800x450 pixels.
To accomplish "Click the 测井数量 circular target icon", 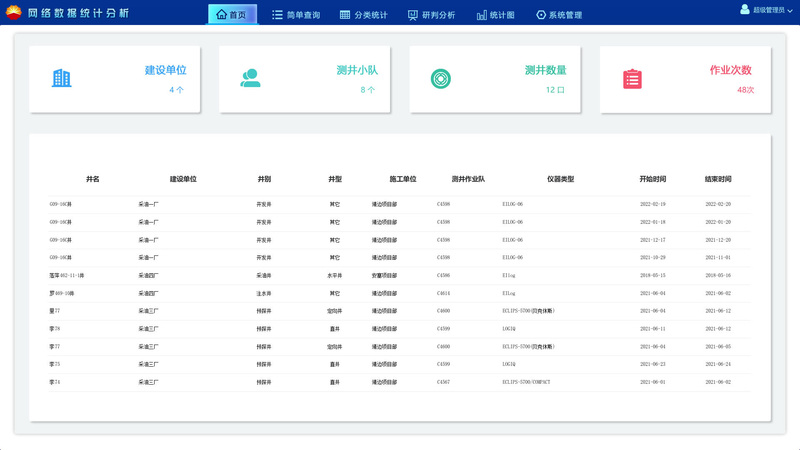I will (x=440, y=78).
